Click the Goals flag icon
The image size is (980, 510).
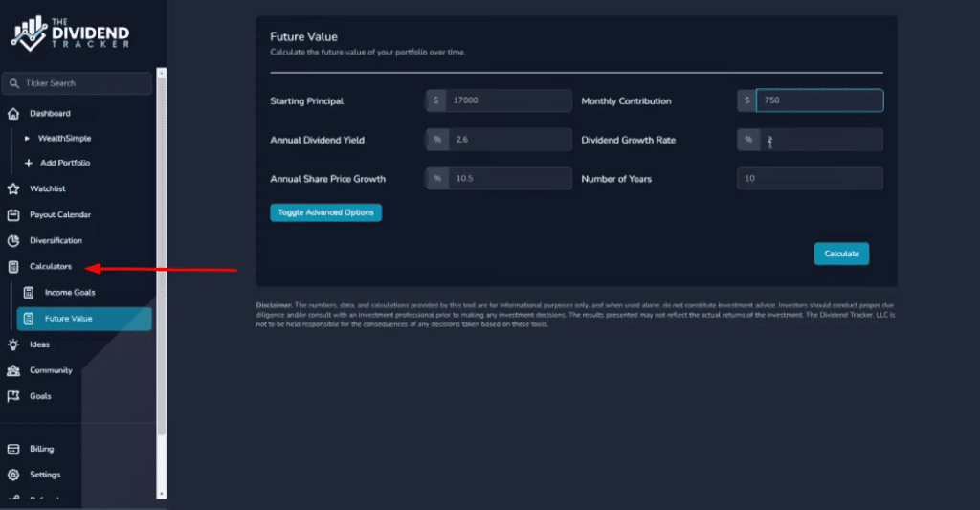13,396
